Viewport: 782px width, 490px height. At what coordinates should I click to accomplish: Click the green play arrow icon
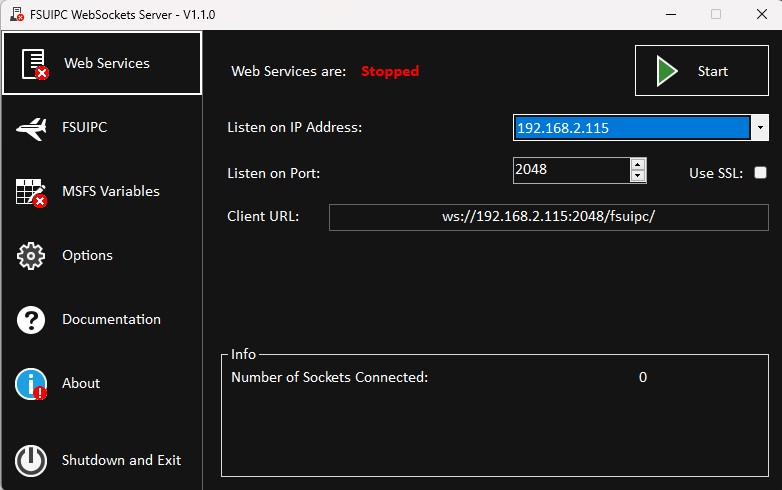(x=667, y=71)
